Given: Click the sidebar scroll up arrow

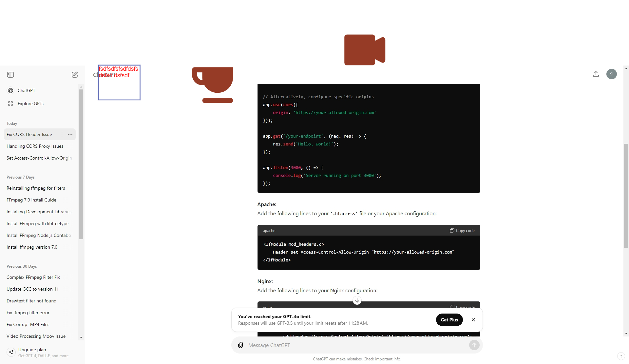Looking at the screenshot, I should point(81,87).
